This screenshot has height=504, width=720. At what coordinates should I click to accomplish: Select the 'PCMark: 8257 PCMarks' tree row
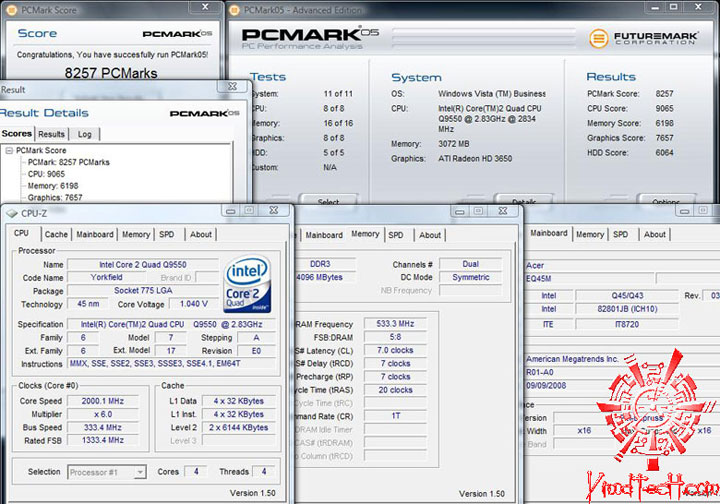(x=68, y=162)
